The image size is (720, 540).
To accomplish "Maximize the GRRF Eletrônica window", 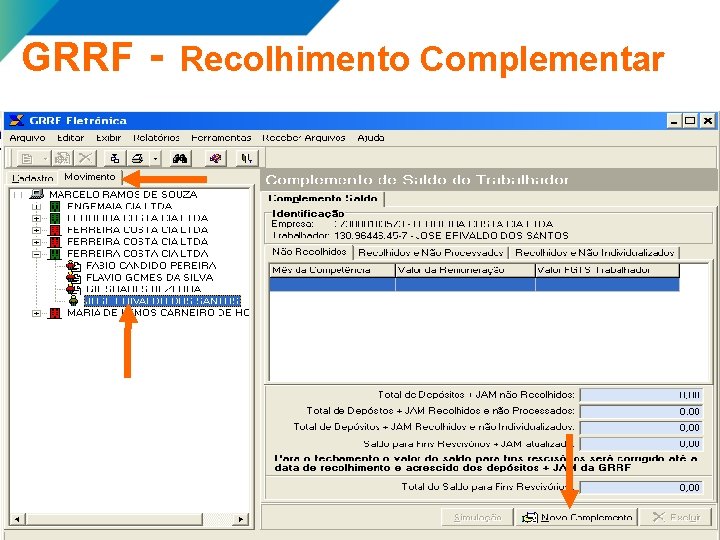I will tap(690, 121).
